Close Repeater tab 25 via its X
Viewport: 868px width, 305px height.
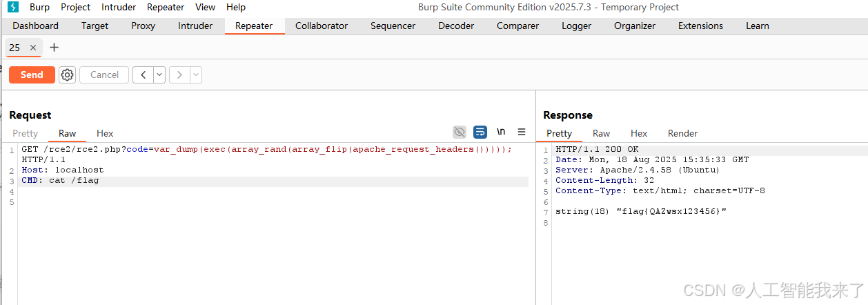[33, 48]
